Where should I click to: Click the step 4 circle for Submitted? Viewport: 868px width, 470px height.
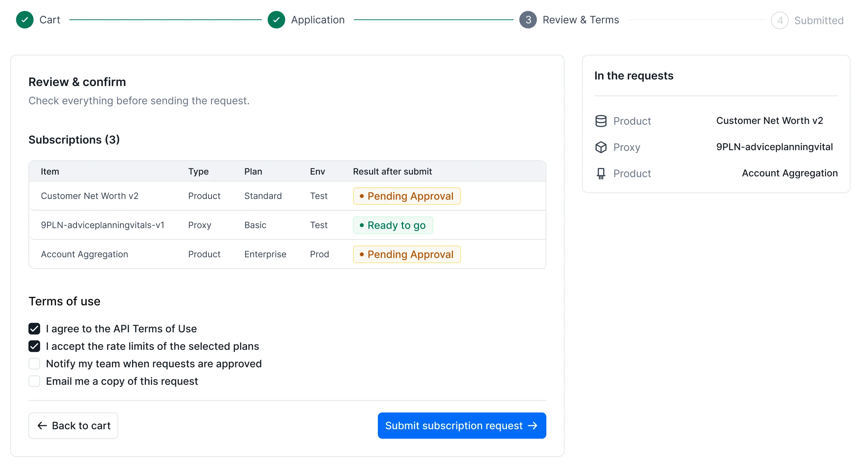click(780, 20)
